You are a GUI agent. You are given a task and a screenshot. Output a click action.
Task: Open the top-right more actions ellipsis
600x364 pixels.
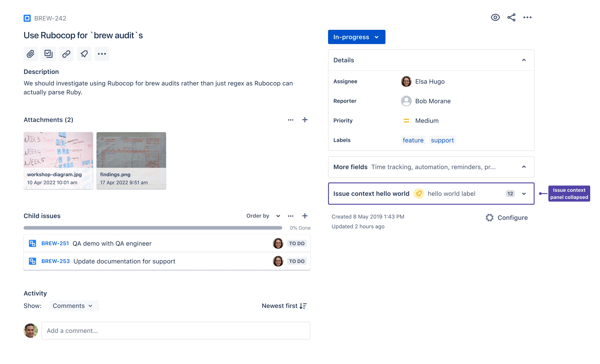tap(527, 18)
